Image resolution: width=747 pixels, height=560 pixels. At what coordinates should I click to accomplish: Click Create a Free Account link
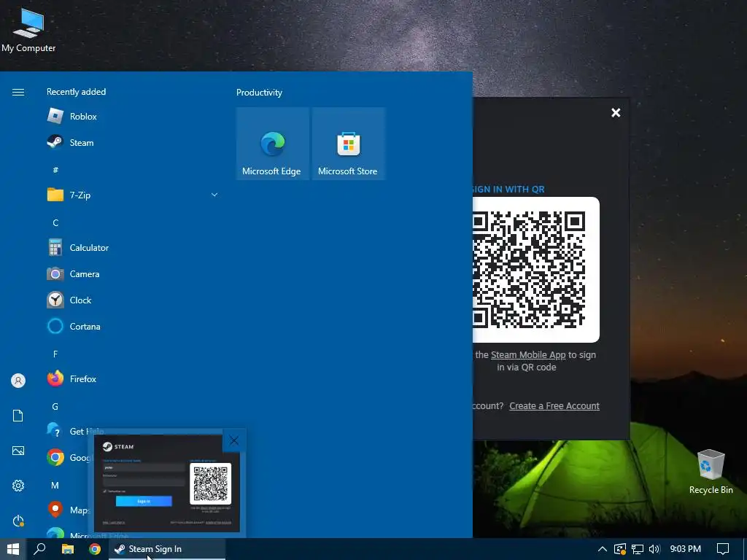tap(554, 405)
